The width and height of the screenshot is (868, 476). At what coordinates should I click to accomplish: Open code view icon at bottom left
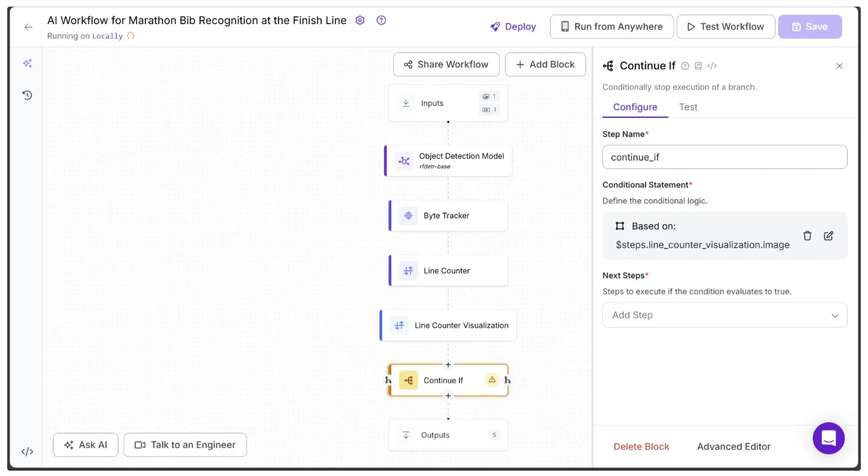[27, 452]
